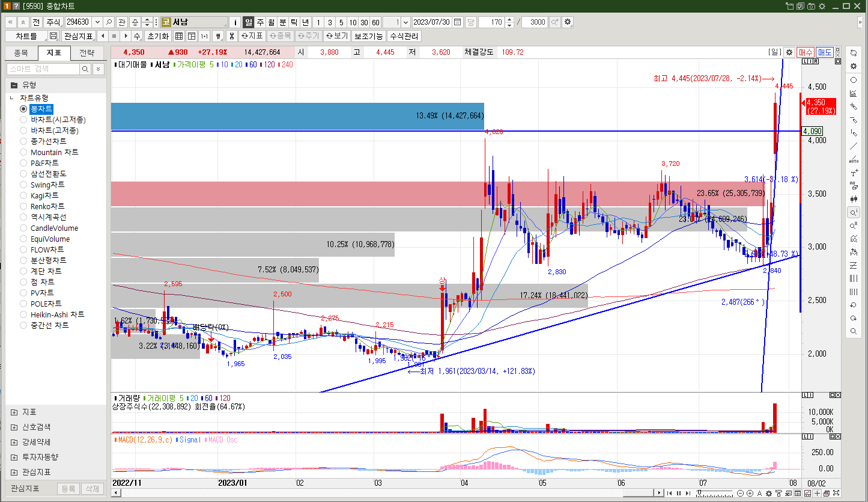Expand the 관심지표 tree section
The image size is (868, 502).
click(14, 472)
